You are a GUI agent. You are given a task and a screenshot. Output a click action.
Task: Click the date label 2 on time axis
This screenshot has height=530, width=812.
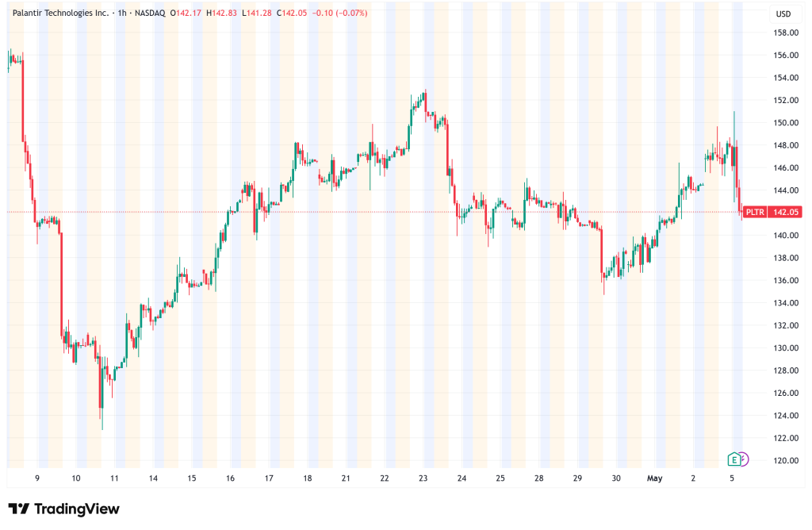tap(693, 478)
